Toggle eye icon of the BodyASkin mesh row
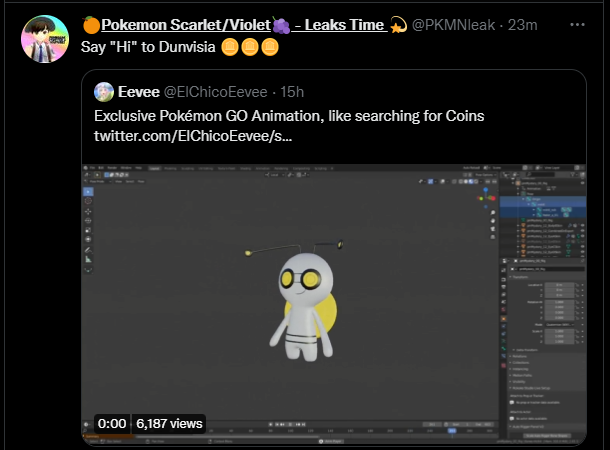Viewport: 610px width, 450px height. pyautogui.click(x=582, y=226)
